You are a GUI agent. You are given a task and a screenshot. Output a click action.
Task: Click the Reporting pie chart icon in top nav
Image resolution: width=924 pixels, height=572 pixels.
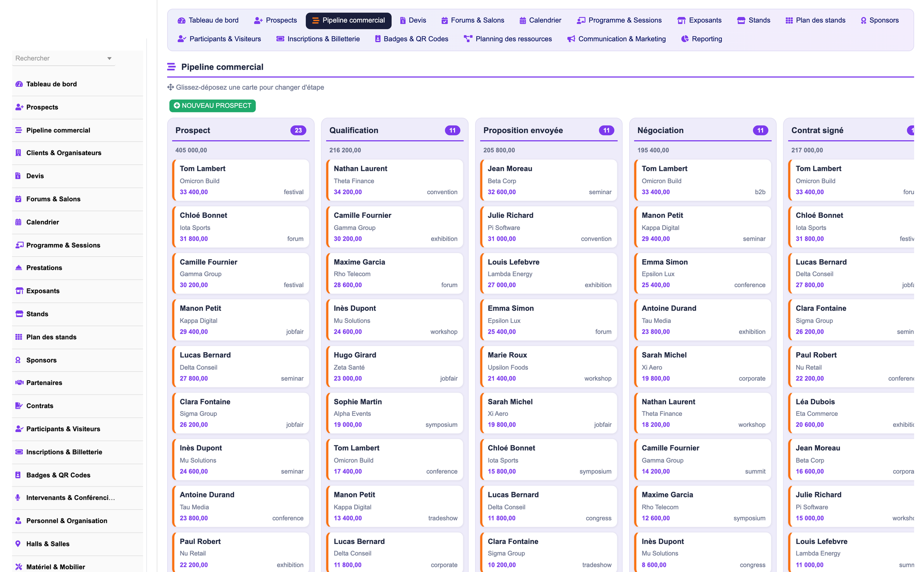coord(685,39)
